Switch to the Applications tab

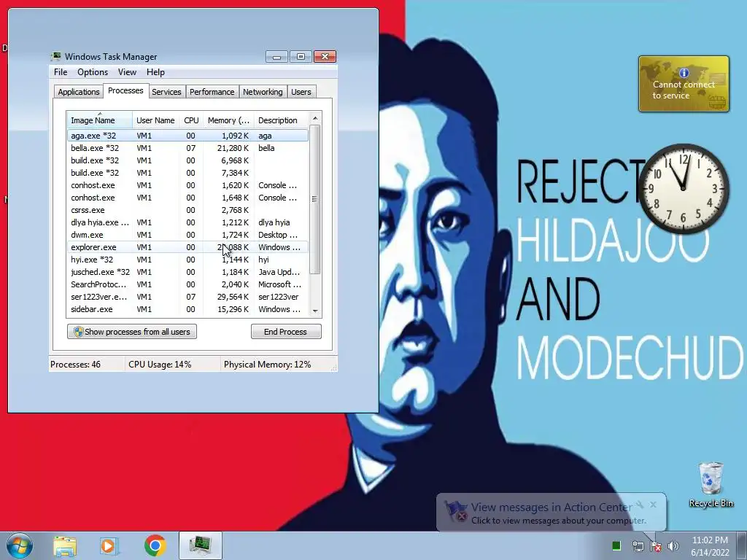79,92
